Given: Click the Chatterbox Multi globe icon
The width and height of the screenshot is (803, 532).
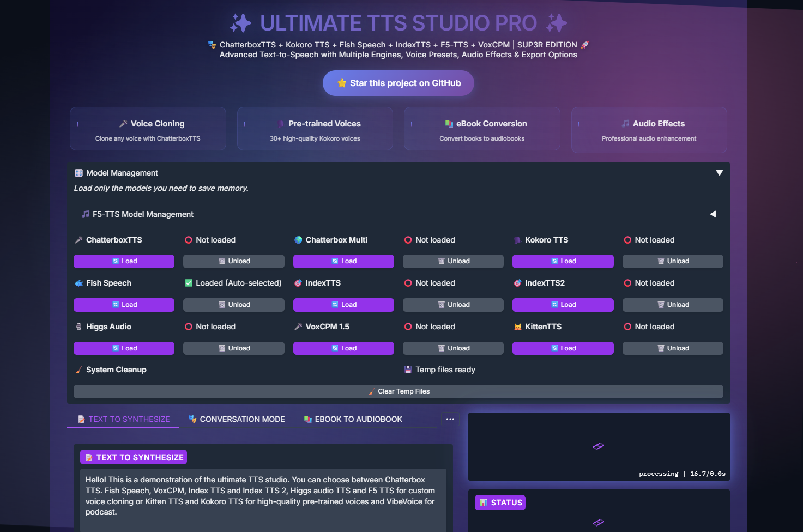Looking at the screenshot, I should tap(298, 240).
